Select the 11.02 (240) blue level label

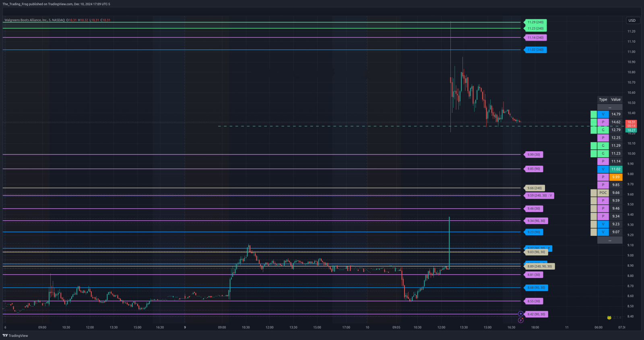click(x=535, y=50)
